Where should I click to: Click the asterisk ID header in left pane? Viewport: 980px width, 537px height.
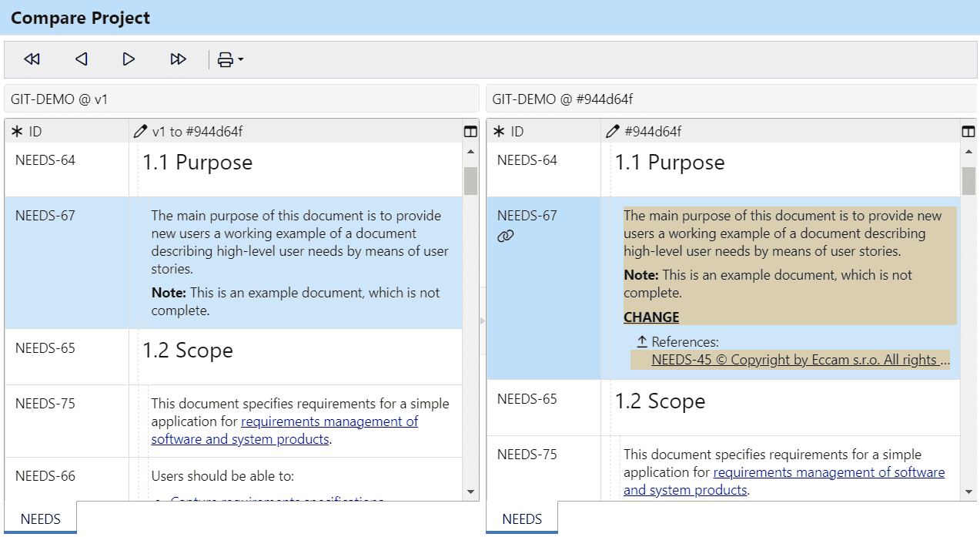27,132
